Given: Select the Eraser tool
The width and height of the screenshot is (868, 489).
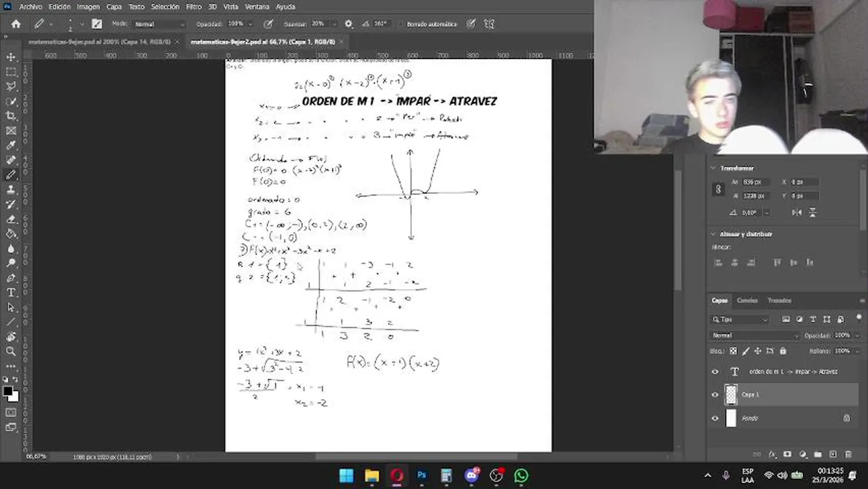Looking at the screenshot, I should (x=11, y=219).
